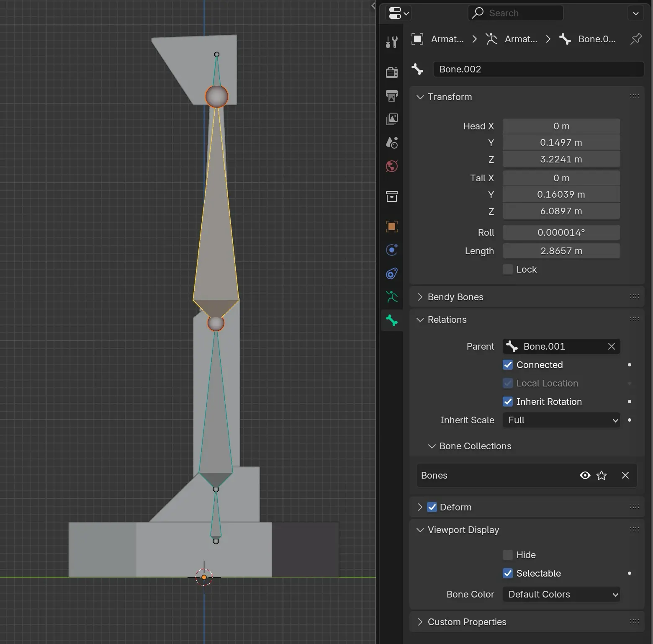Open the Inherit Scale dropdown
Image resolution: width=653 pixels, height=644 pixels.
point(561,420)
